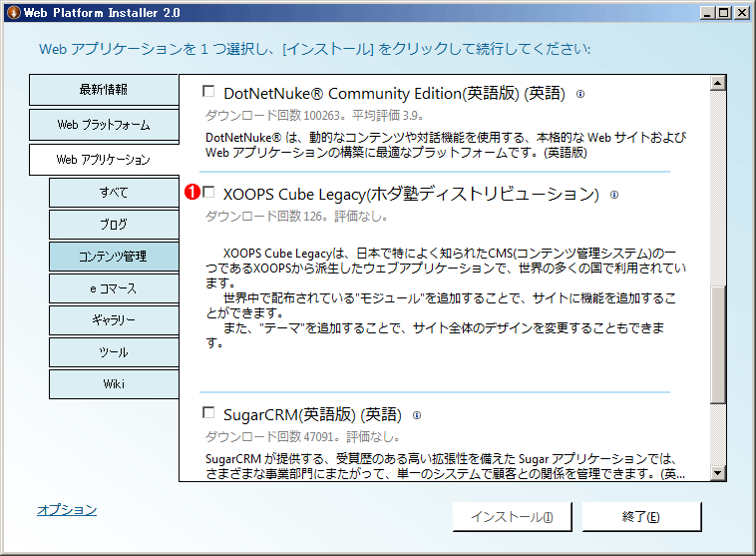Select the Web アプリケーション tab
The width and height of the screenshot is (756, 556).
click(x=104, y=160)
